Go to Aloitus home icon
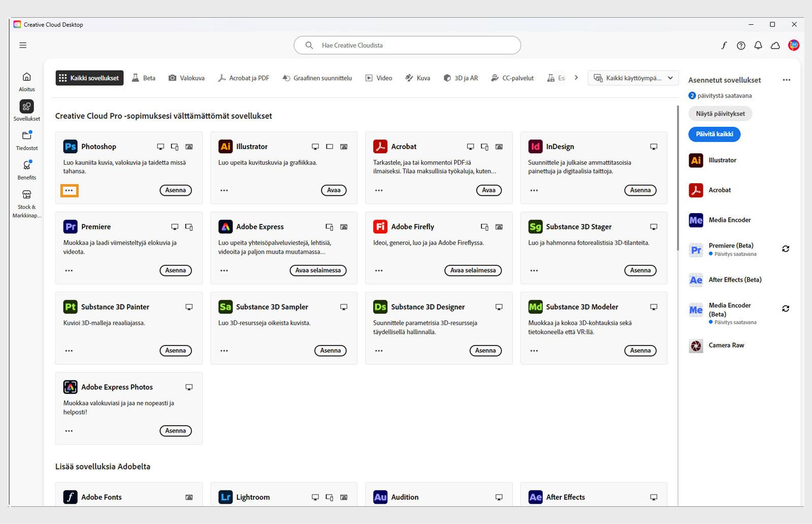The height and width of the screenshot is (524, 812). point(26,77)
